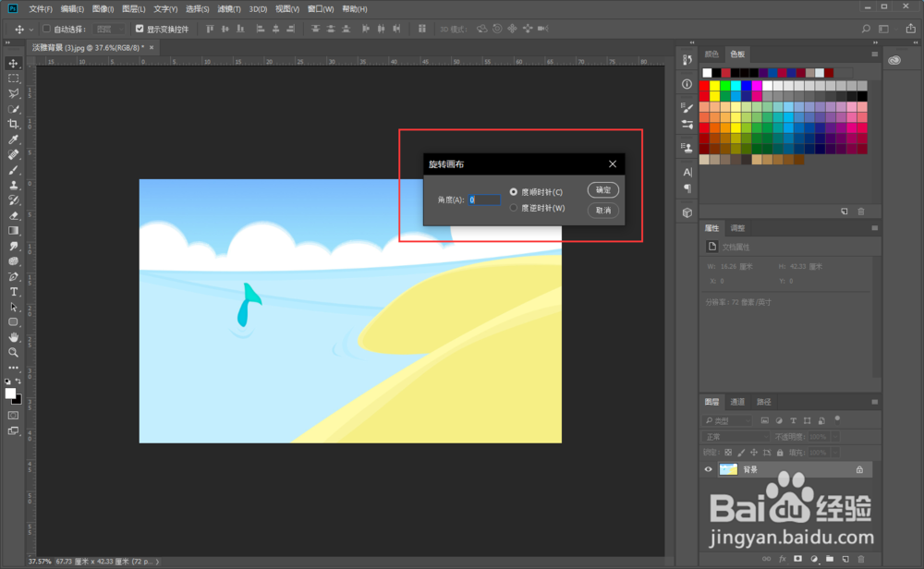Select the Brush tool
Viewport: 924px width, 569px height.
click(13, 170)
